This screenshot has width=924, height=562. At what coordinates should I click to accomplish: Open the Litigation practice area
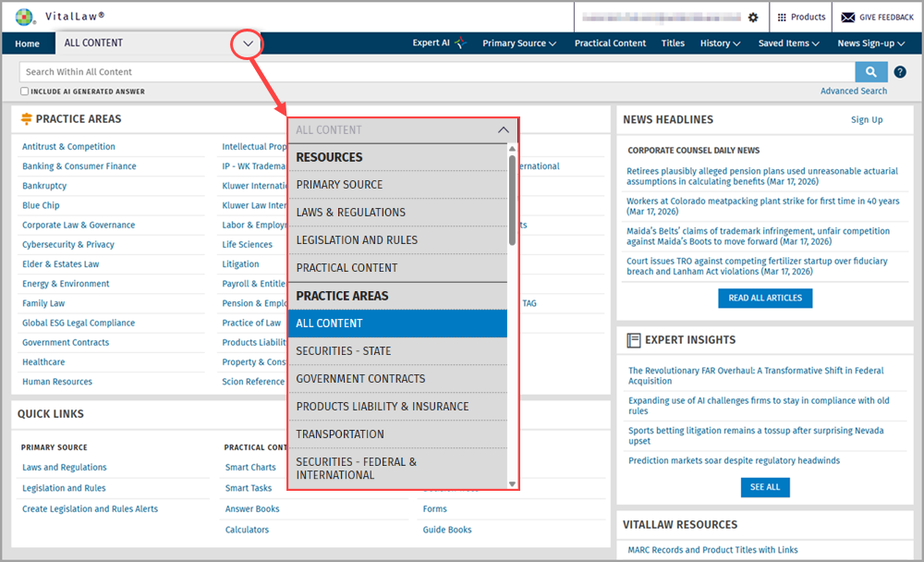(x=240, y=264)
